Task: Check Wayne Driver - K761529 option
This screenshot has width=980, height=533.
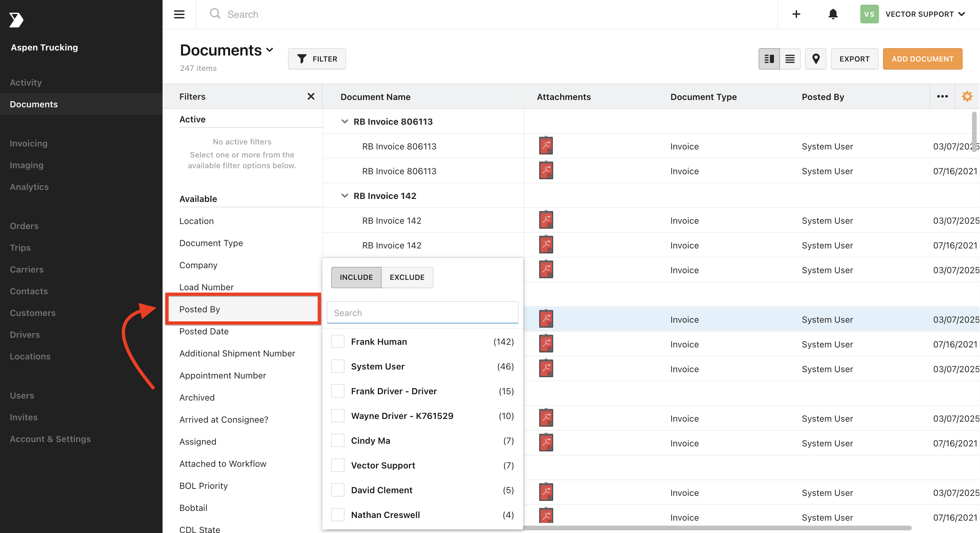Action: tap(337, 416)
